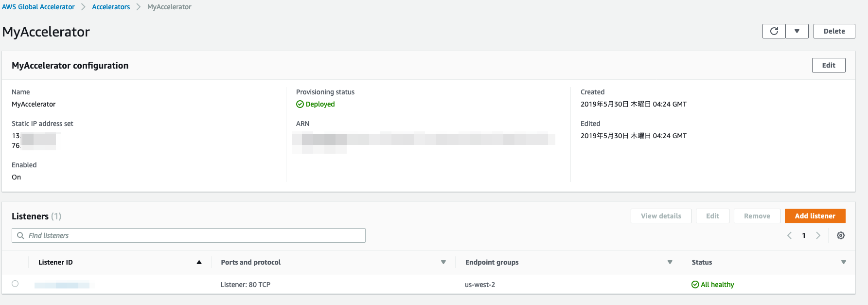The height and width of the screenshot is (305, 868).
Task: Click the search magnifier icon in Find listeners
Action: (x=20, y=235)
